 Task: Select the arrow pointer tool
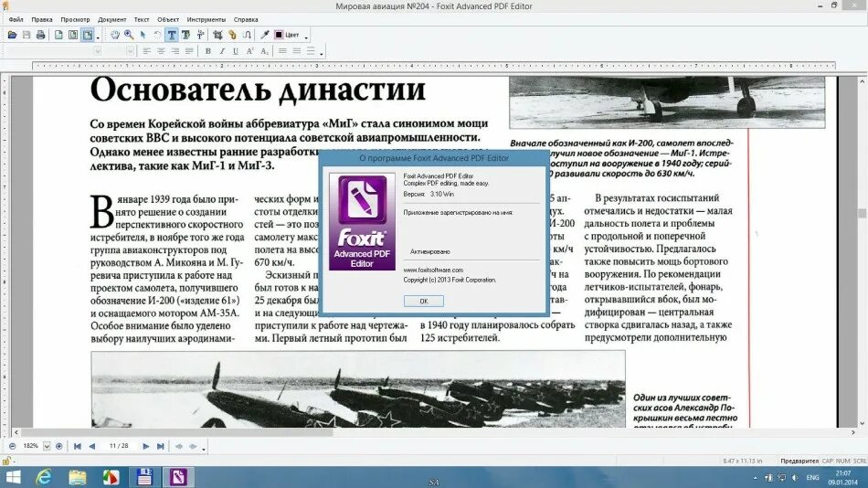coord(143,35)
